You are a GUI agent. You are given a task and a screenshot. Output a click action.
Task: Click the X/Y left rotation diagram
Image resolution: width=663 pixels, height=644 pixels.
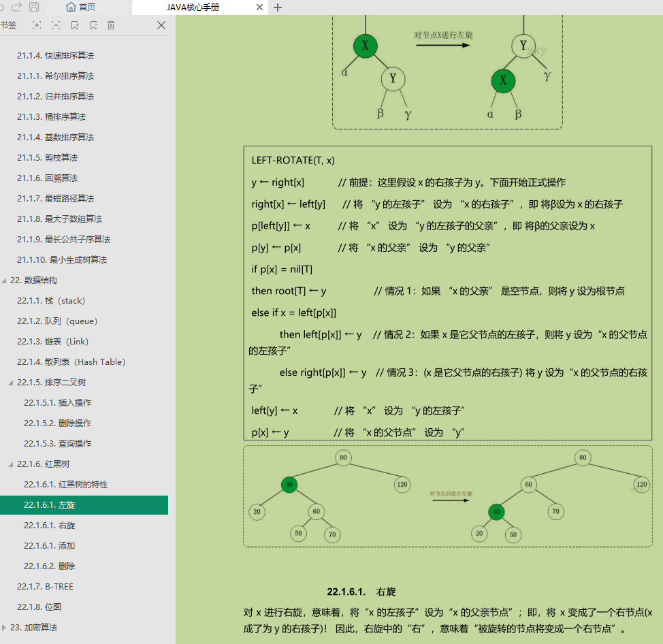447,72
